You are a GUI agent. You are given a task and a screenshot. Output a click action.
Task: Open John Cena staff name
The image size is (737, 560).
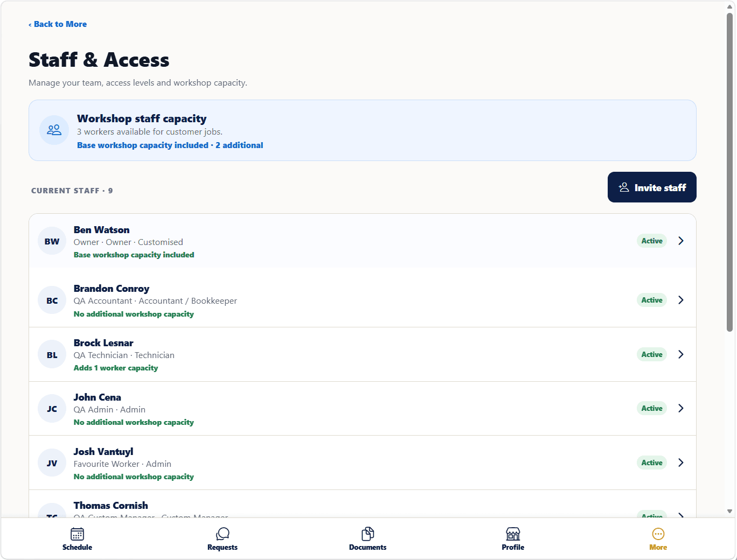point(98,397)
